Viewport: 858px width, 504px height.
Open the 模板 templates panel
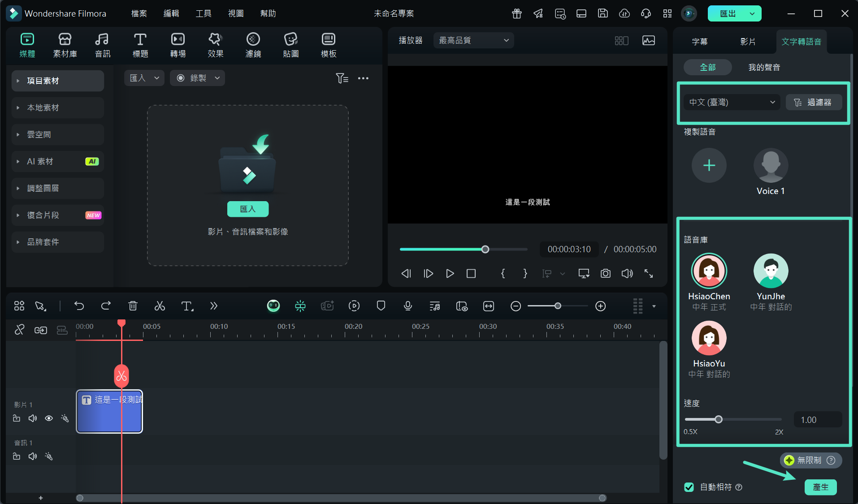tap(329, 45)
